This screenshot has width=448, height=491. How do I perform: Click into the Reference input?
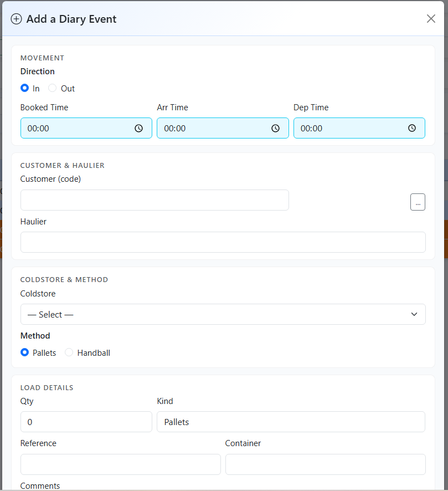point(121,464)
